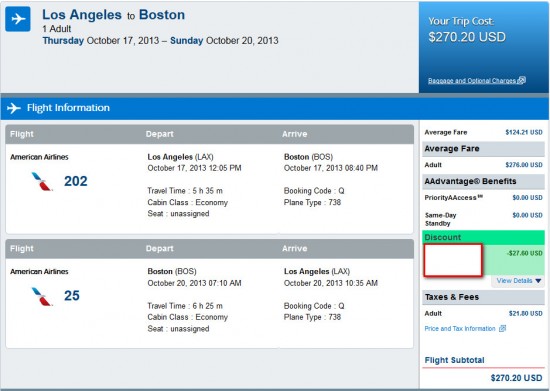Viewport: 550px width, 391px height.
Task: Click the Flight Subtotal $270.20 USD amount
Action: (x=516, y=378)
